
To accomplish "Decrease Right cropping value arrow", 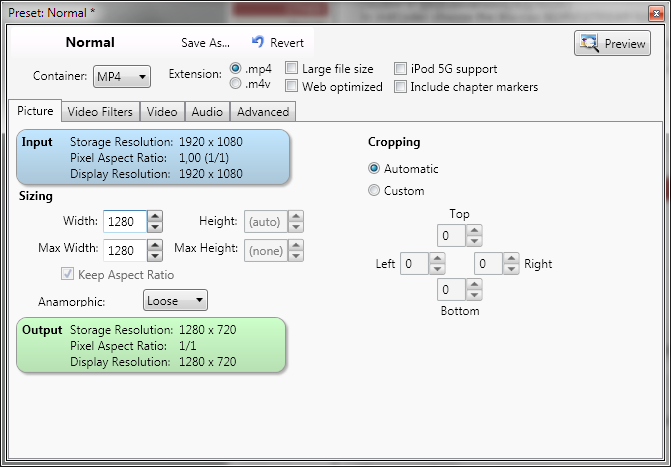I will 511,269.
